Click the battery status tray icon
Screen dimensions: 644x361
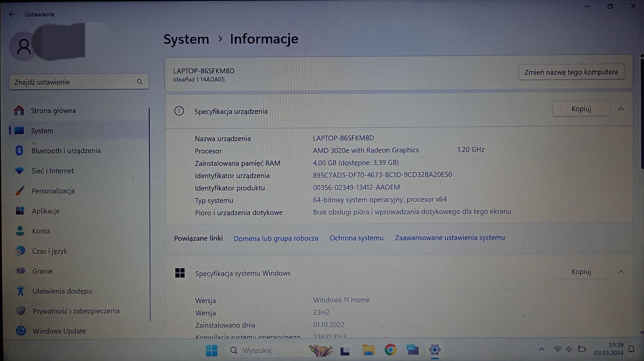[582, 349]
